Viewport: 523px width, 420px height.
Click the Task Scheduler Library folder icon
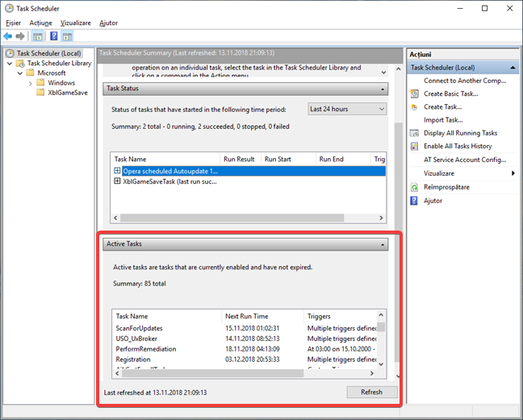(20, 64)
